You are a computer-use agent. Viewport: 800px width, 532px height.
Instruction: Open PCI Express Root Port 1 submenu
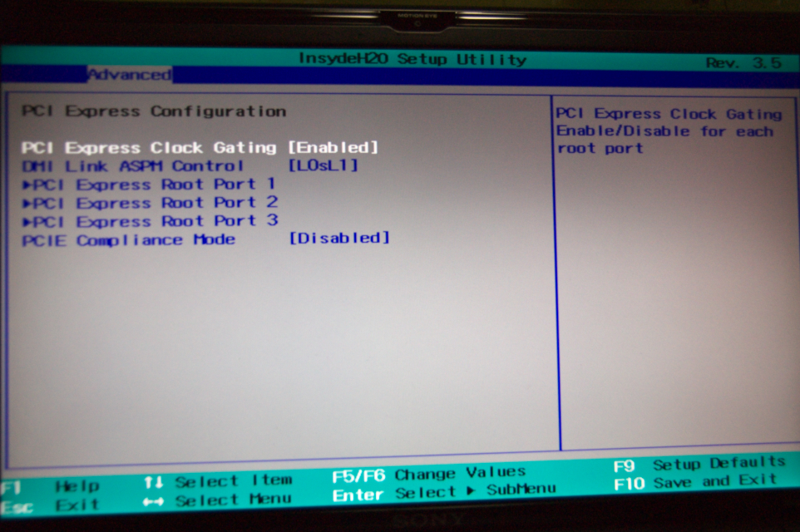pyautogui.click(x=150, y=185)
